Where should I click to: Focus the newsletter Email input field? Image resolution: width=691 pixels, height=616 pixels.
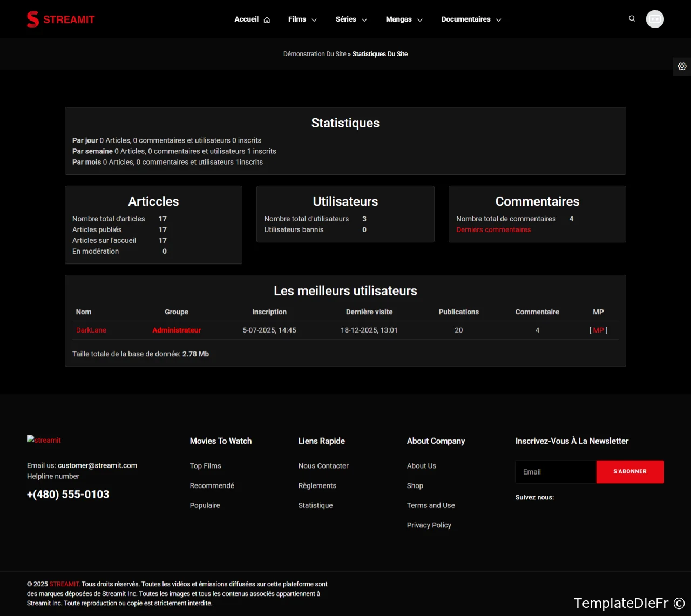[555, 471]
